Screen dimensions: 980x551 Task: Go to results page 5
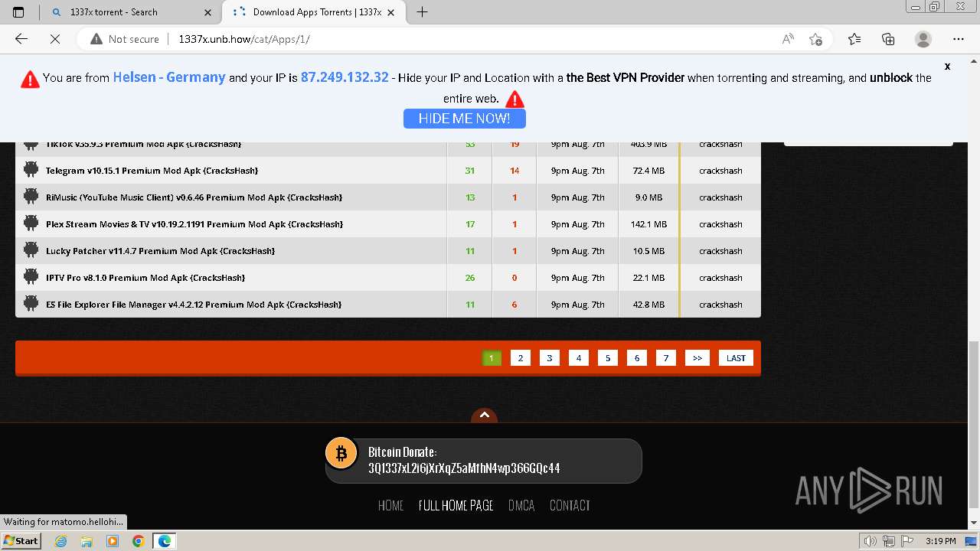pyautogui.click(x=608, y=357)
